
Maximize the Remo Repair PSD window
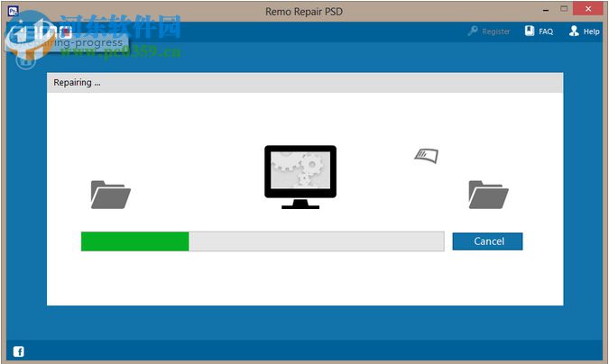click(x=564, y=8)
